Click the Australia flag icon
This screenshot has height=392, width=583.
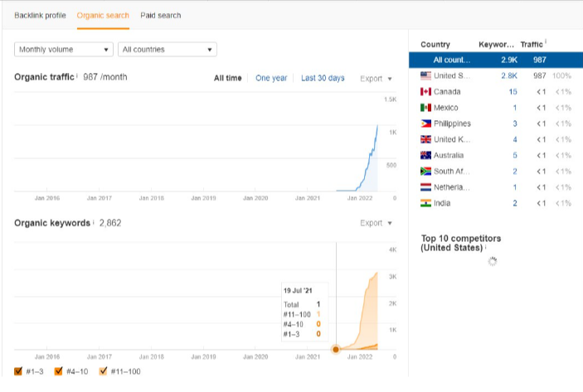[x=426, y=156]
